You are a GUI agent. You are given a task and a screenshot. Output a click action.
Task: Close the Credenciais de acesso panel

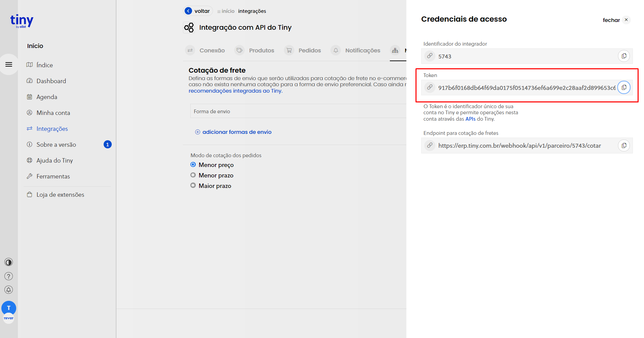(x=616, y=20)
